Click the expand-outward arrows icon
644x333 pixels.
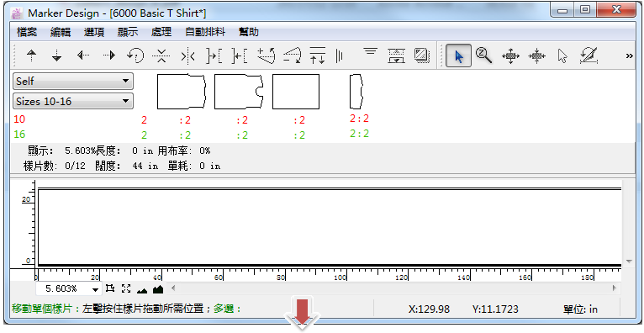pos(510,55)
